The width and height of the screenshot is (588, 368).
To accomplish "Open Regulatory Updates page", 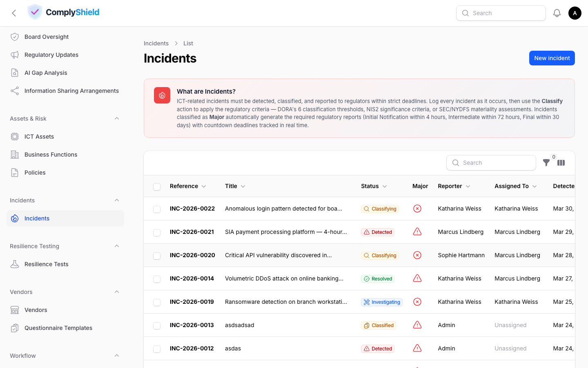I will 65,55.
